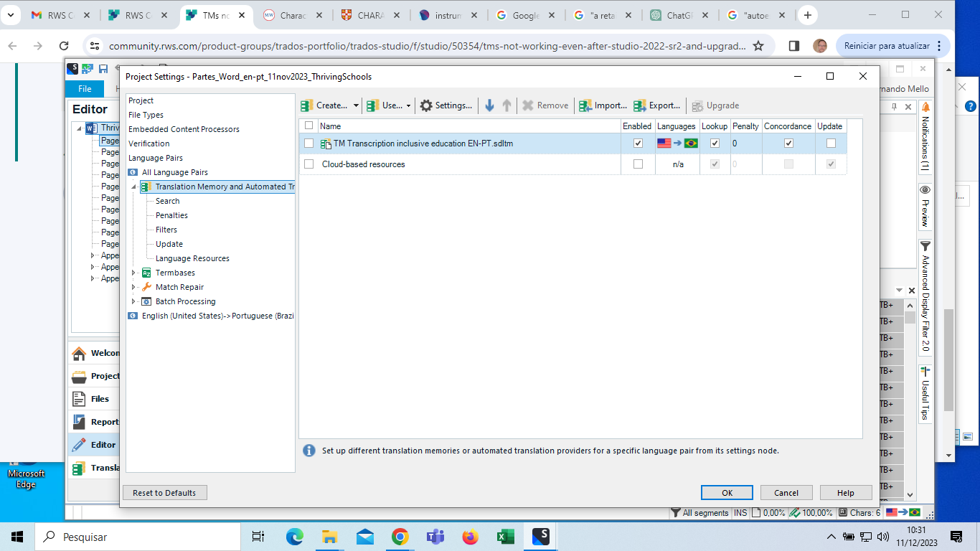This screenshot has height=551, width=980.
Task: Open the Update settings tree node
Action: click(169, 244)
